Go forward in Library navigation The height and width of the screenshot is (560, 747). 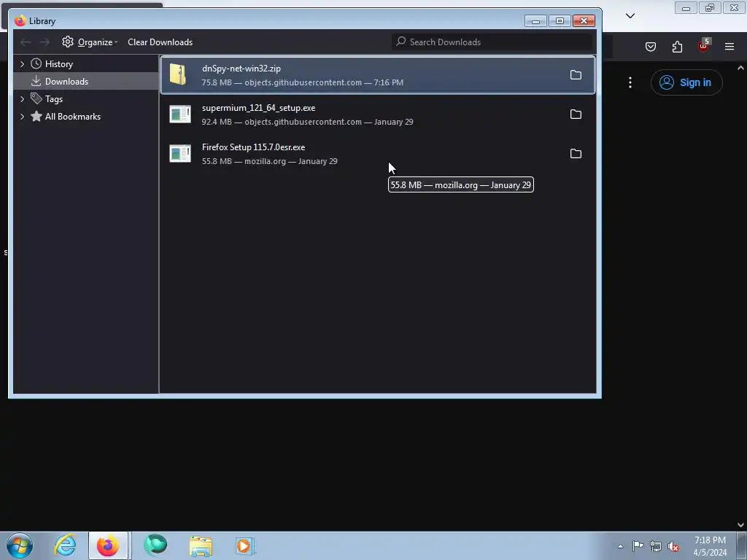[44, 42]
